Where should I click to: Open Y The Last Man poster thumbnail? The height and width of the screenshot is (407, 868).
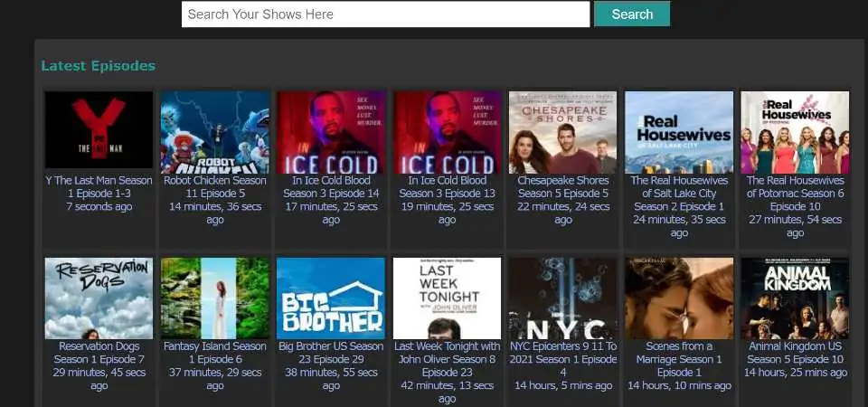point(99,130)
